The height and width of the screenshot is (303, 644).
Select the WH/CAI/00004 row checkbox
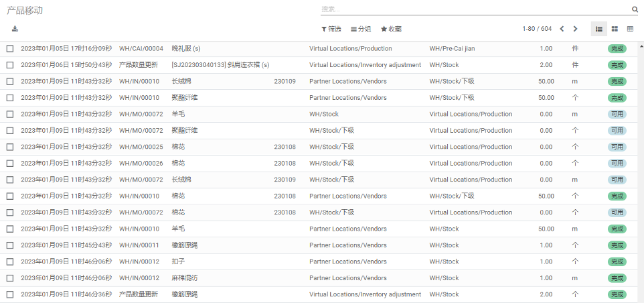tap(10, 49)
